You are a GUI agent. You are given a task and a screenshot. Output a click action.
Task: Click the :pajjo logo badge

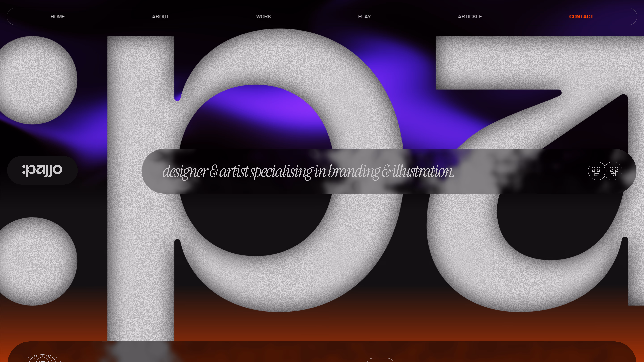click(x=42, y=170)
